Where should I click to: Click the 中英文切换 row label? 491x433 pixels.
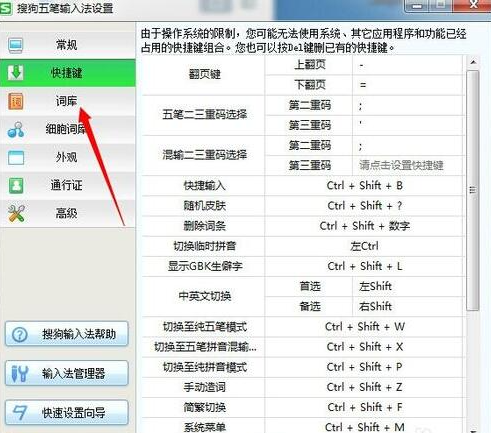[x=204, y=296]
